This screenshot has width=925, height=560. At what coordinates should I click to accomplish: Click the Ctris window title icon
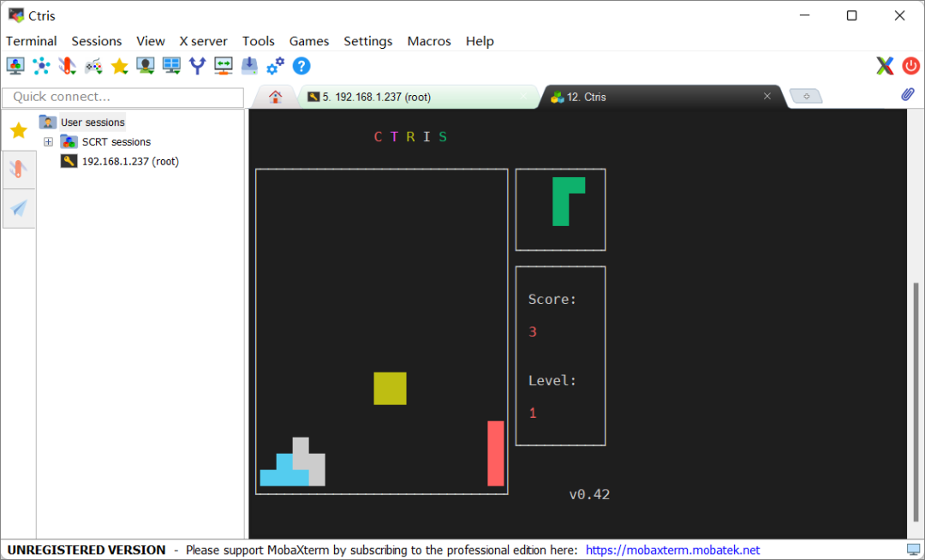pos(16,15)
